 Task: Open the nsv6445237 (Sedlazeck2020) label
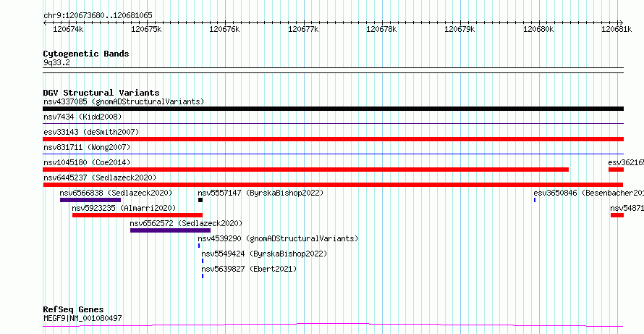100,178
